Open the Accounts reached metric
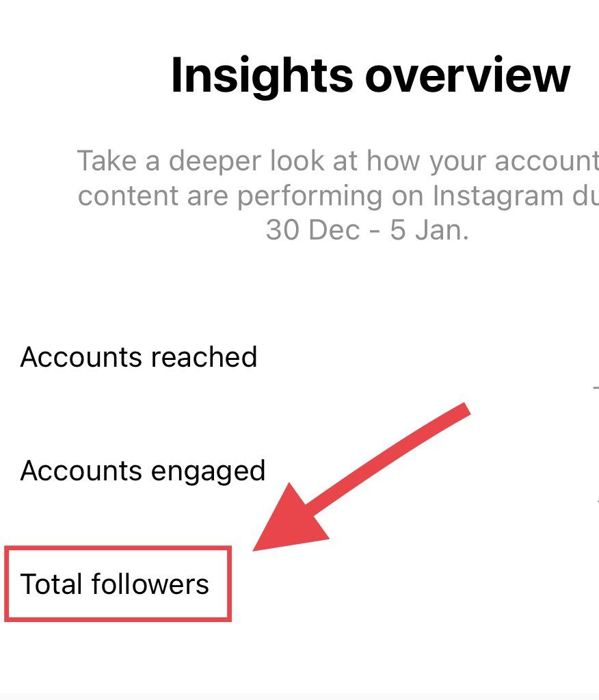Screen dimensions: 599x700 (139, 357)
